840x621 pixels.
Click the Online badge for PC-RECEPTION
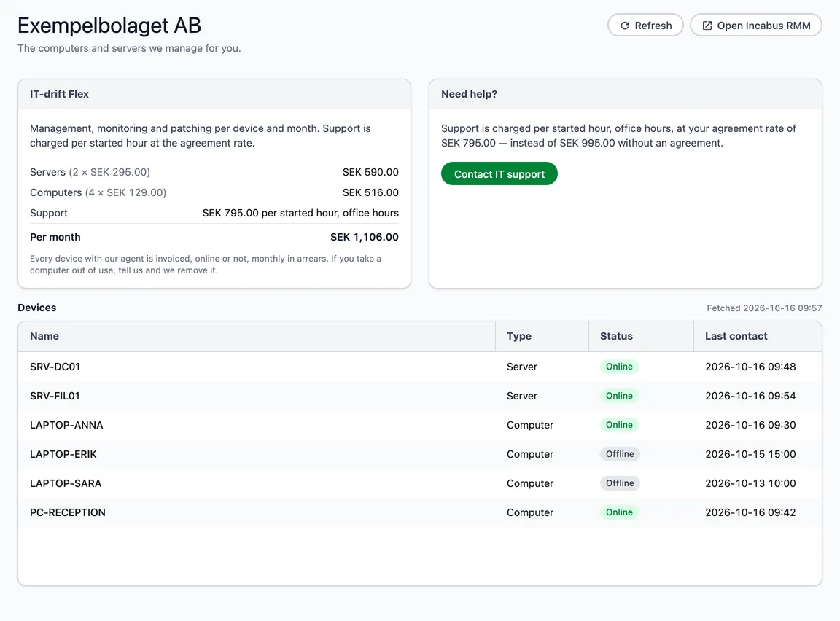point(619,512)
